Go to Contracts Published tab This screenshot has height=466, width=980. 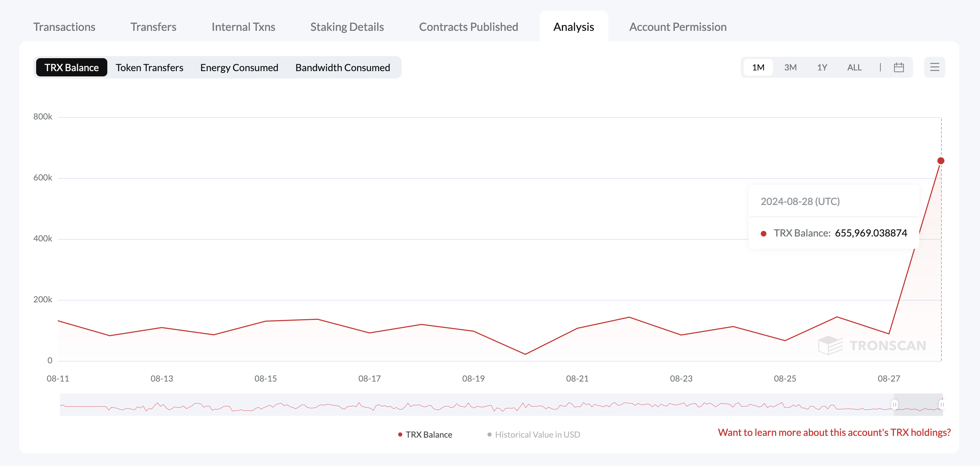[x=468, y=27]
